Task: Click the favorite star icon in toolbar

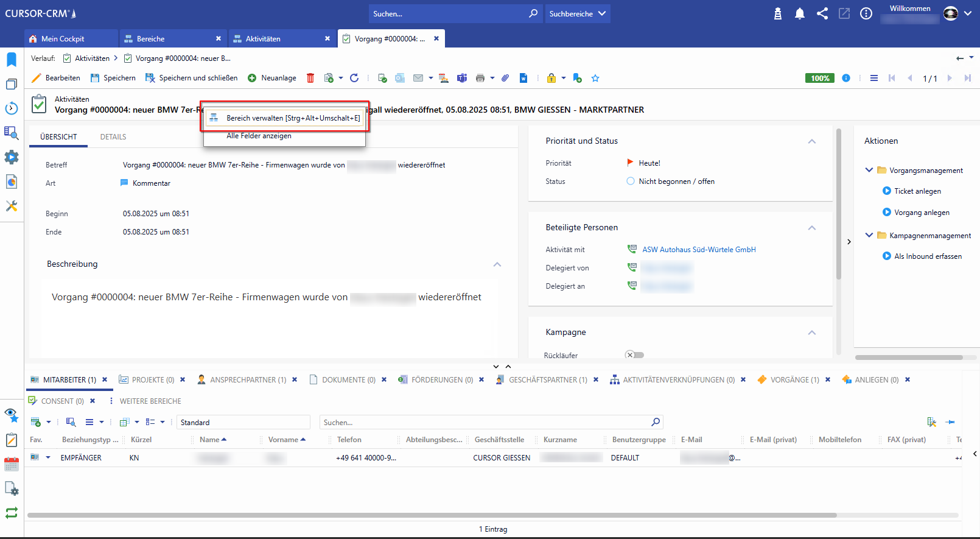Action: click(595, 78)
